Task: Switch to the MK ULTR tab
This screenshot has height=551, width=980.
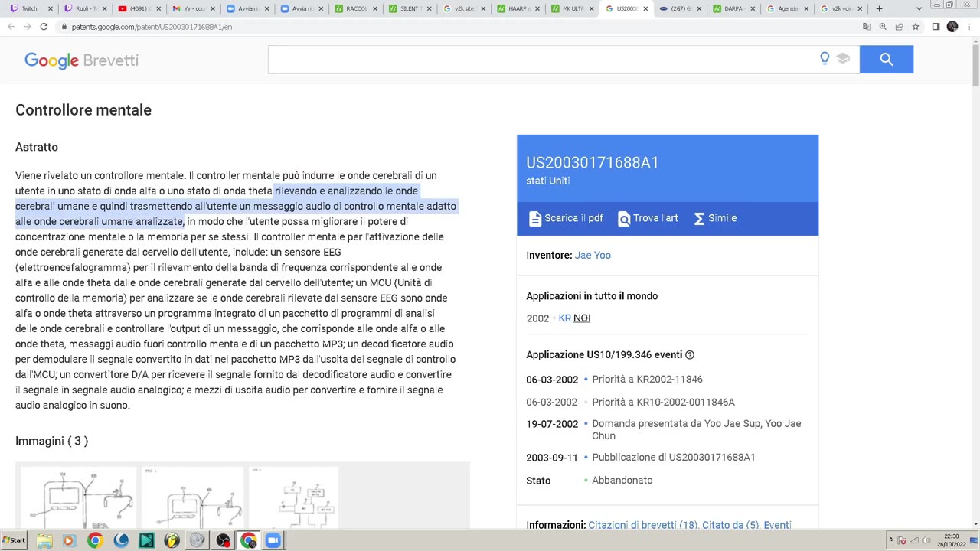Action: point(572,8)
